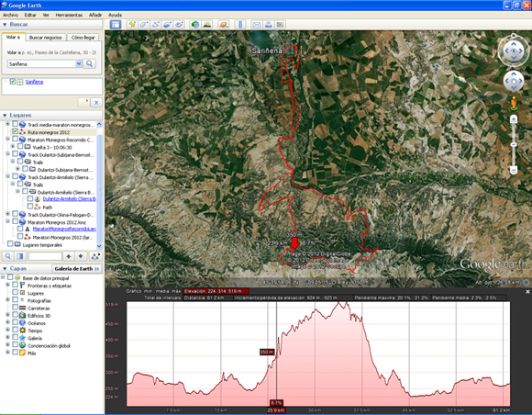Add a placemark with the pushpin icon
The image size is (532, 415).
click(132, 25)
